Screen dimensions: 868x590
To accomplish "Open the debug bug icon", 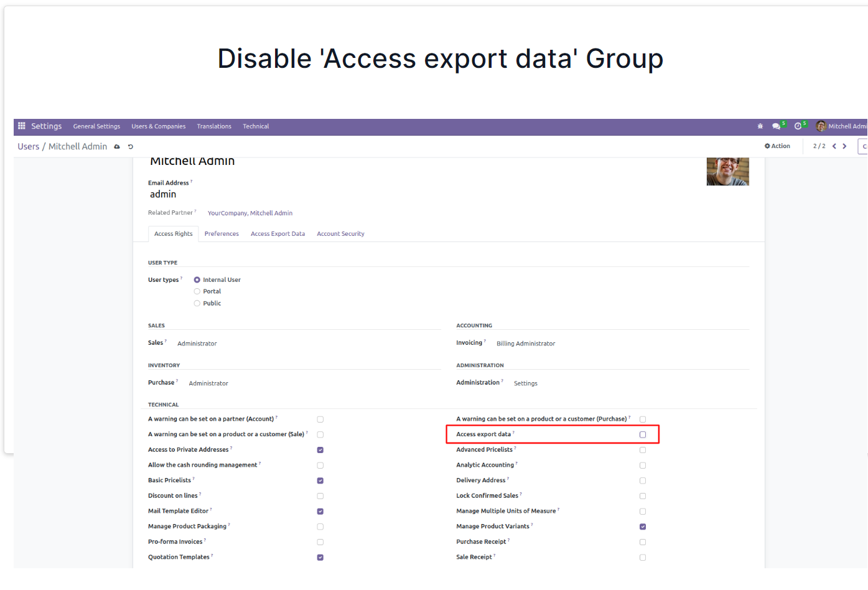I will [760, 126].
